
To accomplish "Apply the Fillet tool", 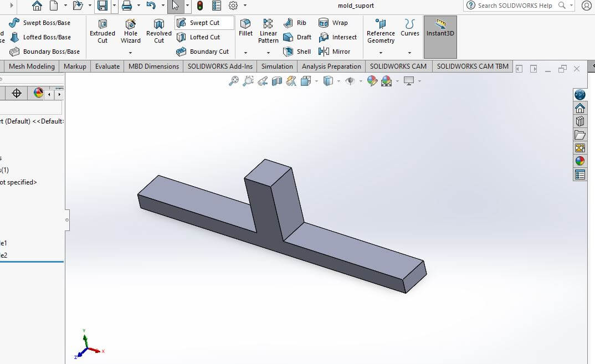I will point(245,27).
